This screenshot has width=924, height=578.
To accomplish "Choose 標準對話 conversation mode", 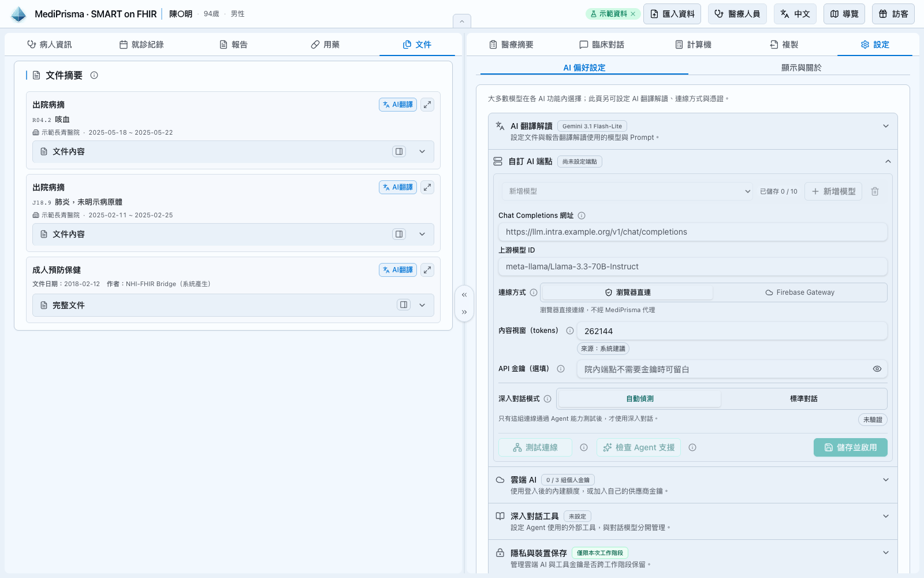I will click(x=804, y=399).
